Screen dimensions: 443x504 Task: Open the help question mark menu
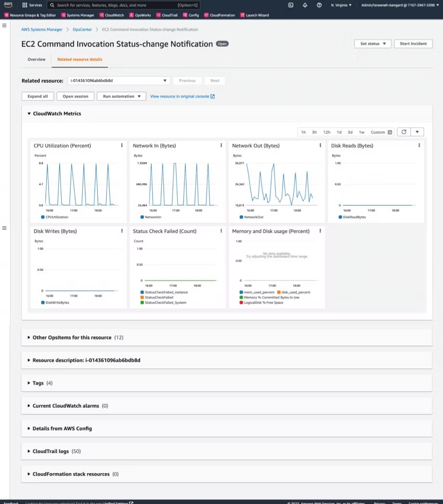click(x=319, y=5)
